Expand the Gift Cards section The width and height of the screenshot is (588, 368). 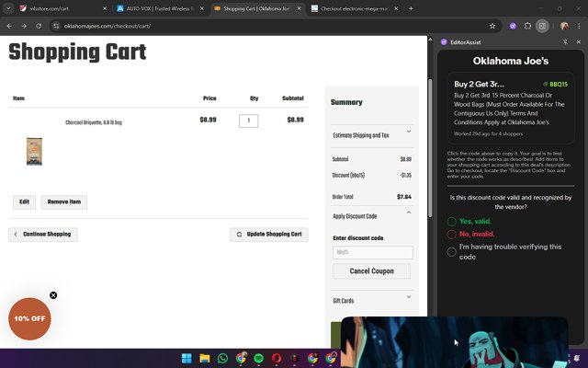click(372, 301)
